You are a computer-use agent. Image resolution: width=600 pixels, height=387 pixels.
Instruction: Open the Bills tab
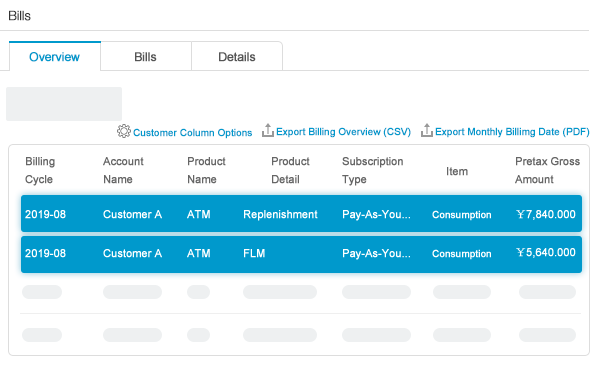145,57
